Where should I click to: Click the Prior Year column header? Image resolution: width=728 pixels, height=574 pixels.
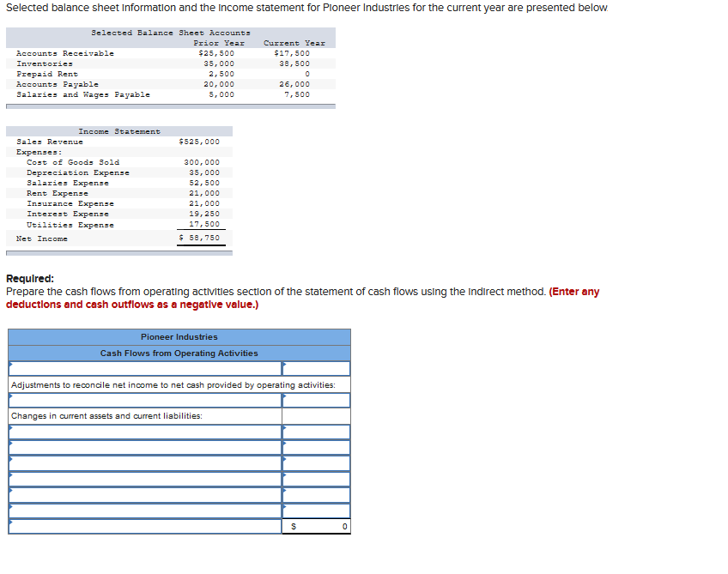tap(219, 43)
